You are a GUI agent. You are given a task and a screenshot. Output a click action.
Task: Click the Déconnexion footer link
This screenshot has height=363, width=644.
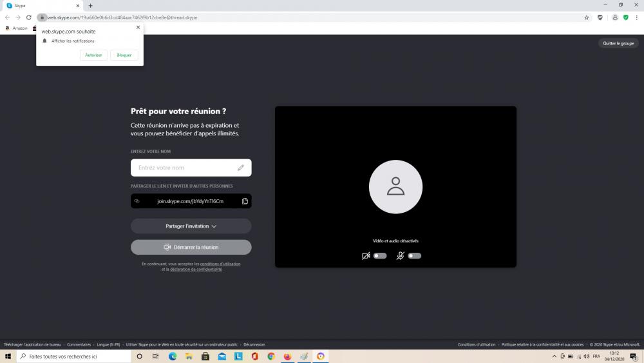point(254,344)
